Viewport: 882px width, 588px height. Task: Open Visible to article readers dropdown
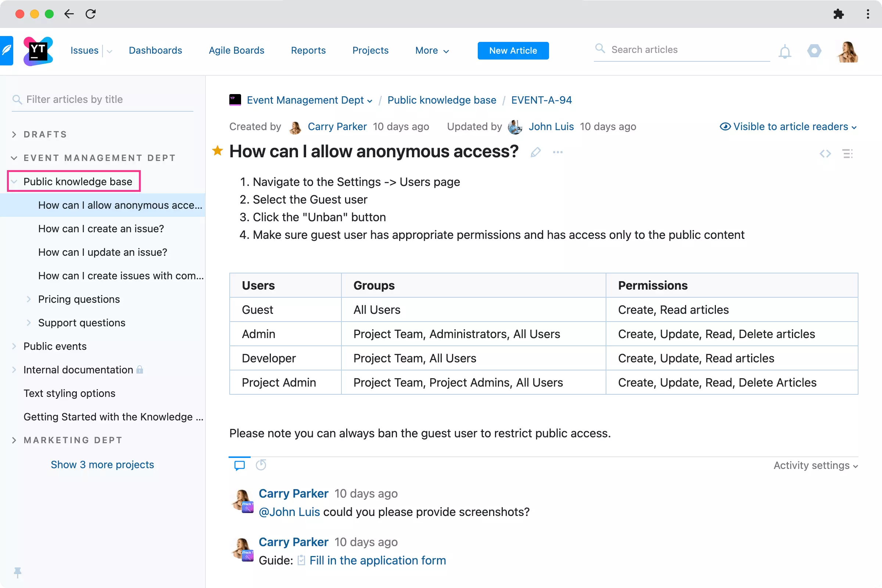pos(788,127)
